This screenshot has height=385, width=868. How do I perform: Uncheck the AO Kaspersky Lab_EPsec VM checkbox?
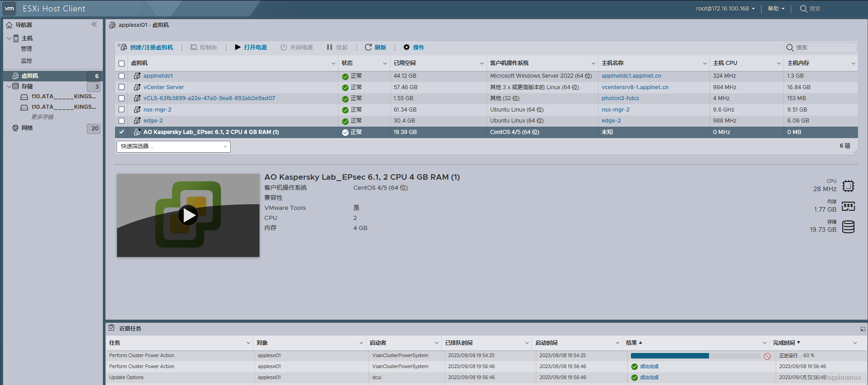(122, 132)
